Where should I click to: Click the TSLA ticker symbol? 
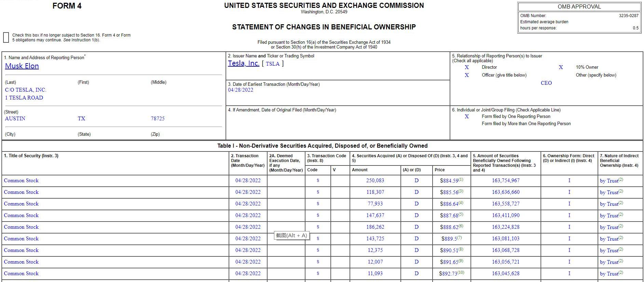coord(273,64)
